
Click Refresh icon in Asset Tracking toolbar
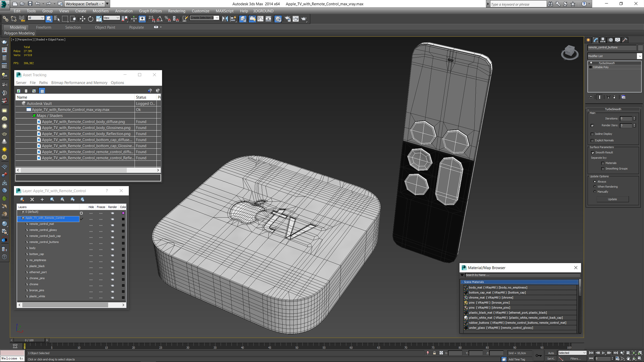coord(19,91)
